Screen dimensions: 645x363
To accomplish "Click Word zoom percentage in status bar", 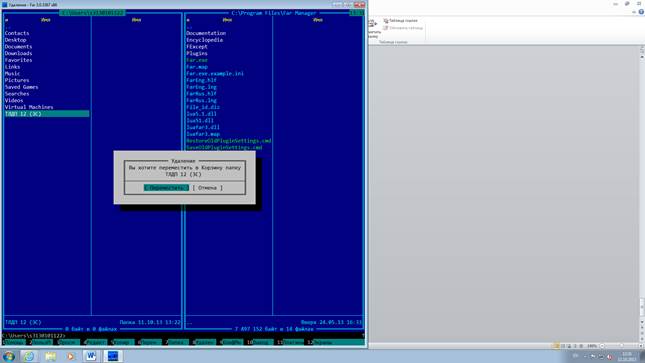I will [592, 346].
